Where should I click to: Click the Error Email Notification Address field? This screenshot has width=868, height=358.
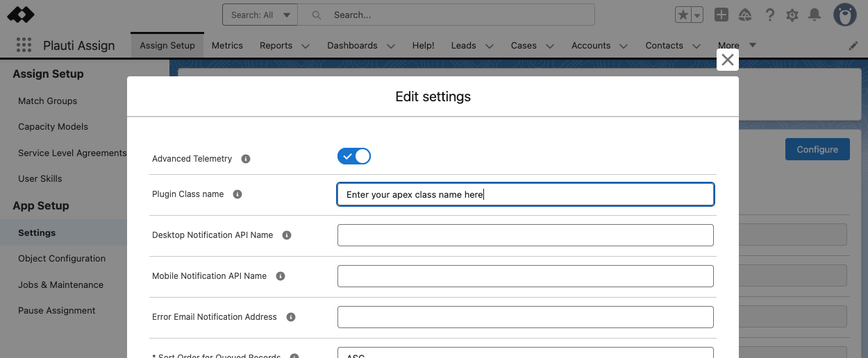(x=526, y=317)
